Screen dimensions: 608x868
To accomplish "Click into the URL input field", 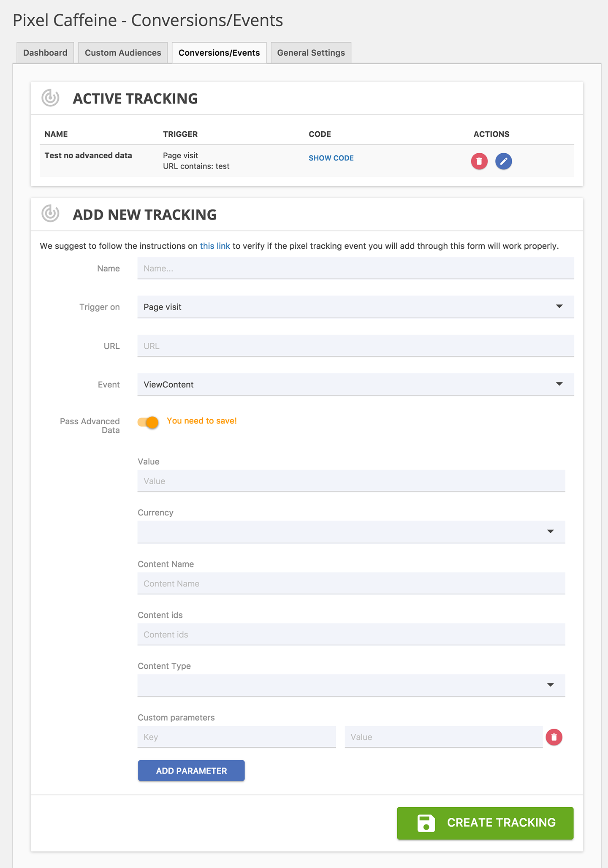I will (x=355, y=346).
